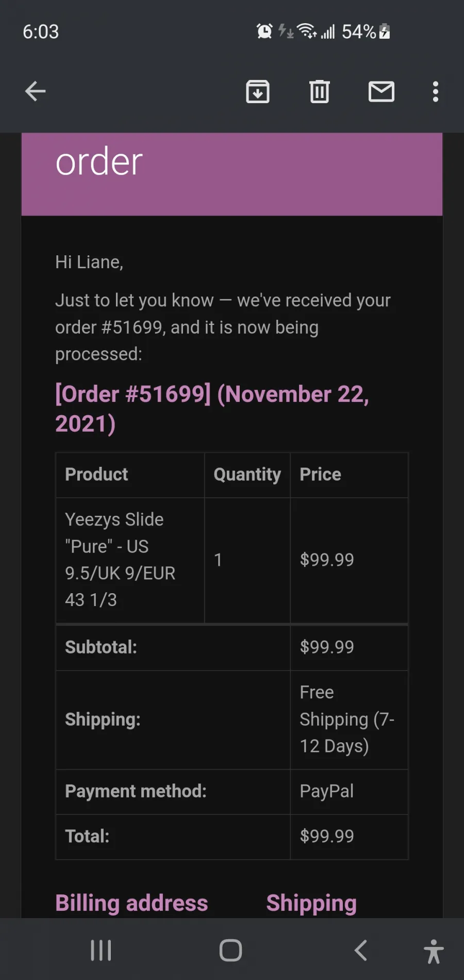The height and width of the screenshot is (980, 464).
Task: Tap the back arrow in the email toolbar
Action: pyautogui.click(x=35, y=92)
